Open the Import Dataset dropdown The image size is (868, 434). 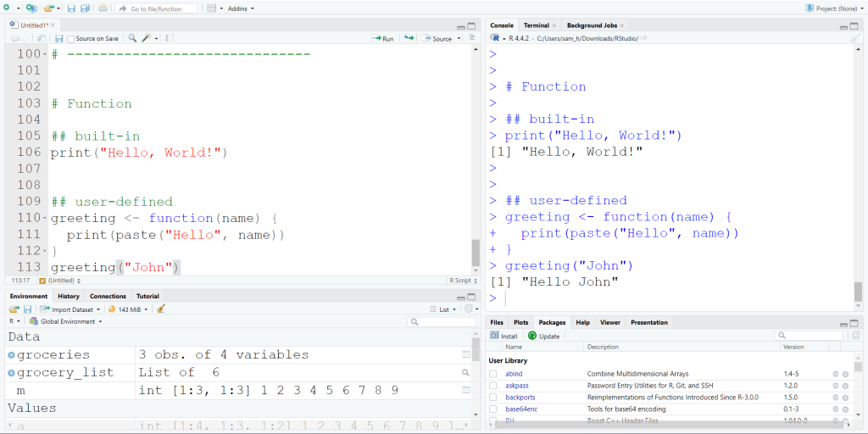(x=71, y=309)
